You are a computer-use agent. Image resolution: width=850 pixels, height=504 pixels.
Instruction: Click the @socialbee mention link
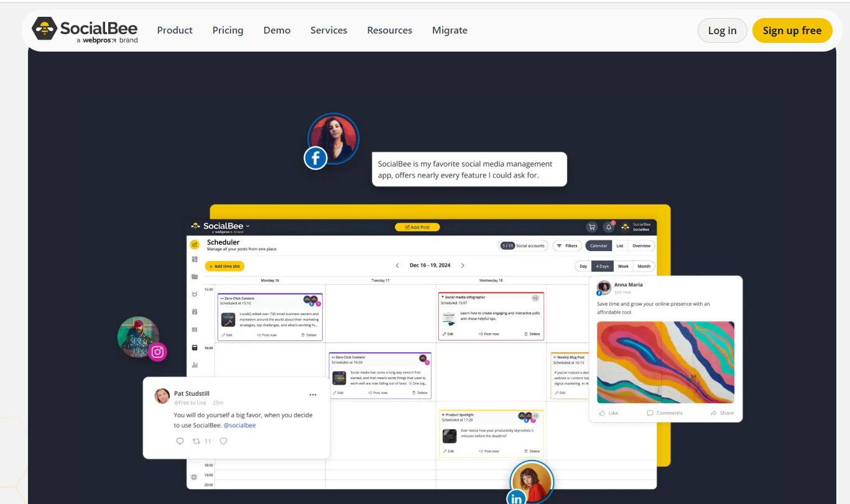(239, 425)
